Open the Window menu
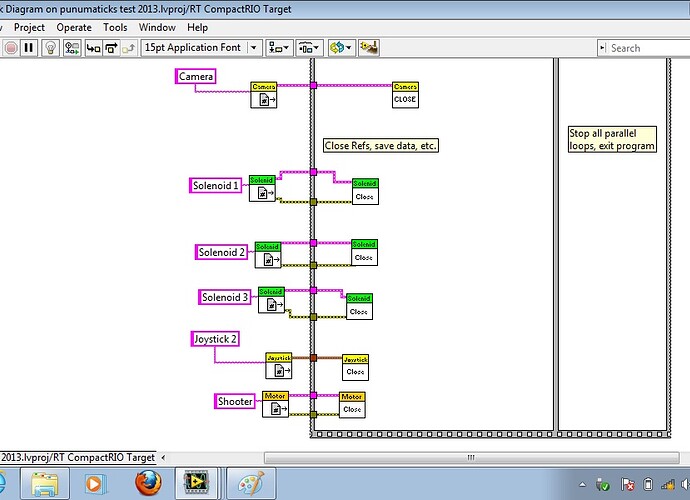690x500 pixels. point(157,27)
